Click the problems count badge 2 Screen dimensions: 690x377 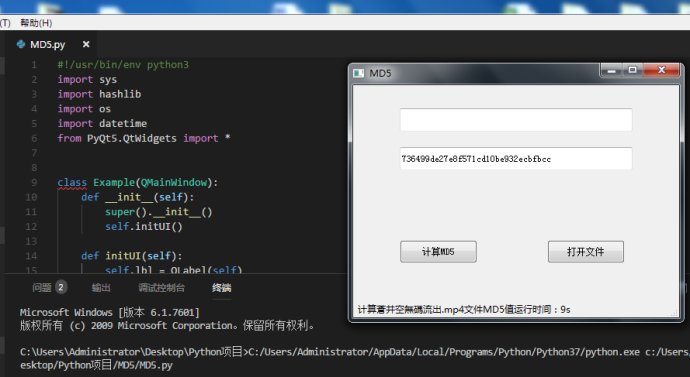tap(61, 288)
